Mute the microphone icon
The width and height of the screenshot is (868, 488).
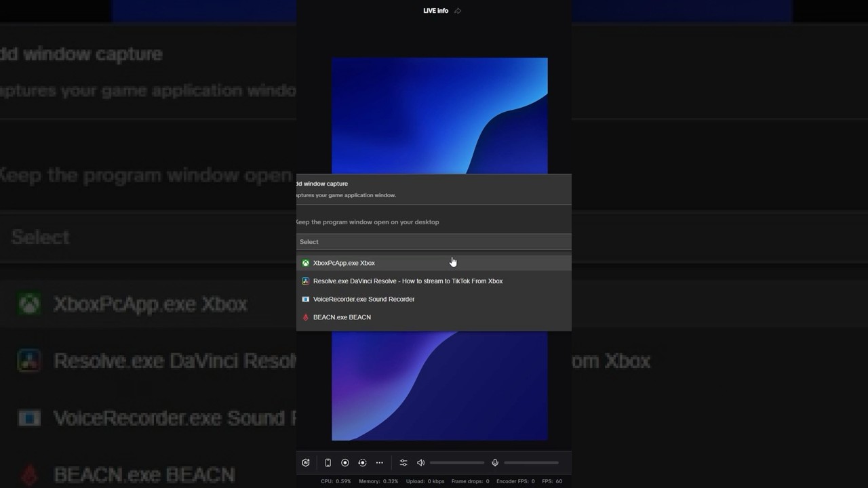tap(495, 463)
